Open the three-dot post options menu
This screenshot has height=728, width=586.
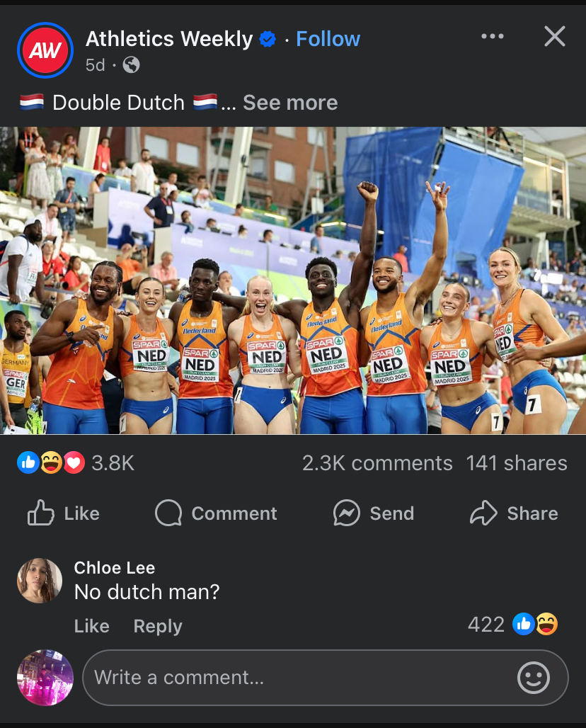click(x=493, y=36)
